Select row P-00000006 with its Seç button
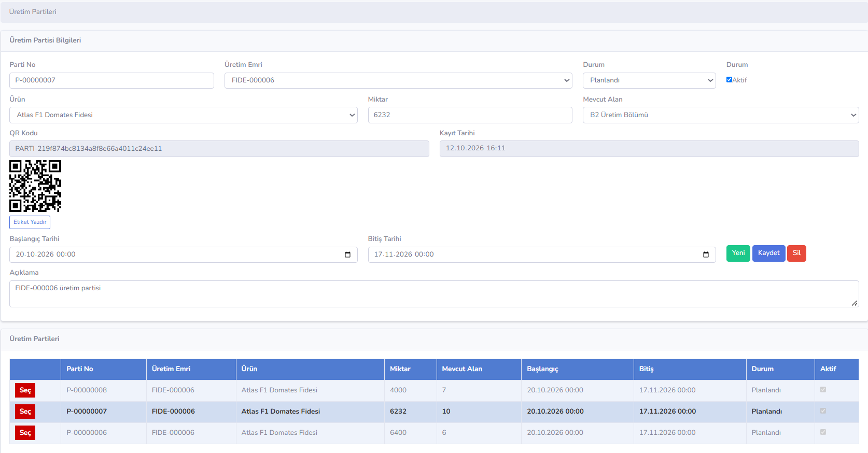Screen dimensions: 868x453 (x=25, y=433)
